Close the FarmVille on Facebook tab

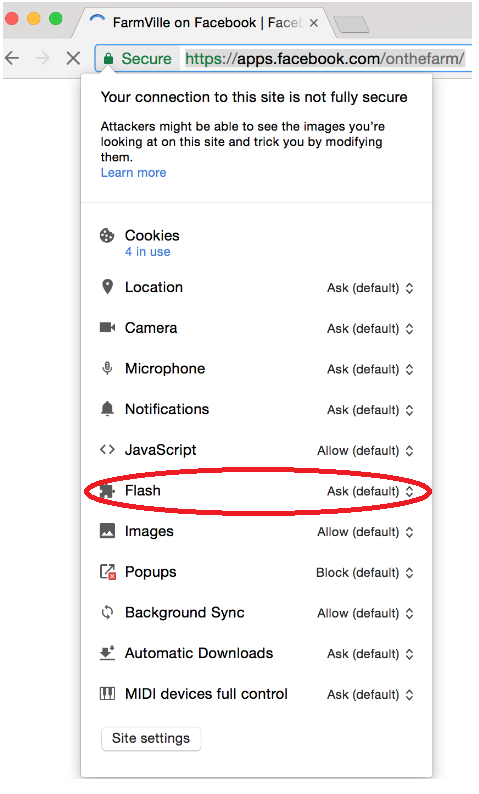313,23
